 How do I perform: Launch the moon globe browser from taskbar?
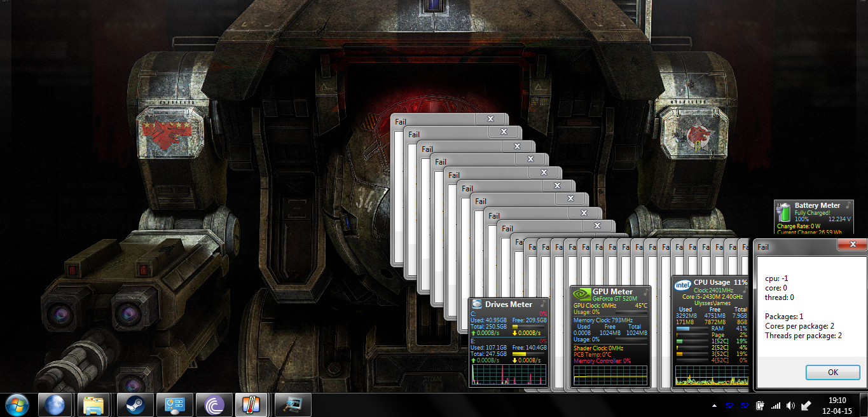coord(54,405)
